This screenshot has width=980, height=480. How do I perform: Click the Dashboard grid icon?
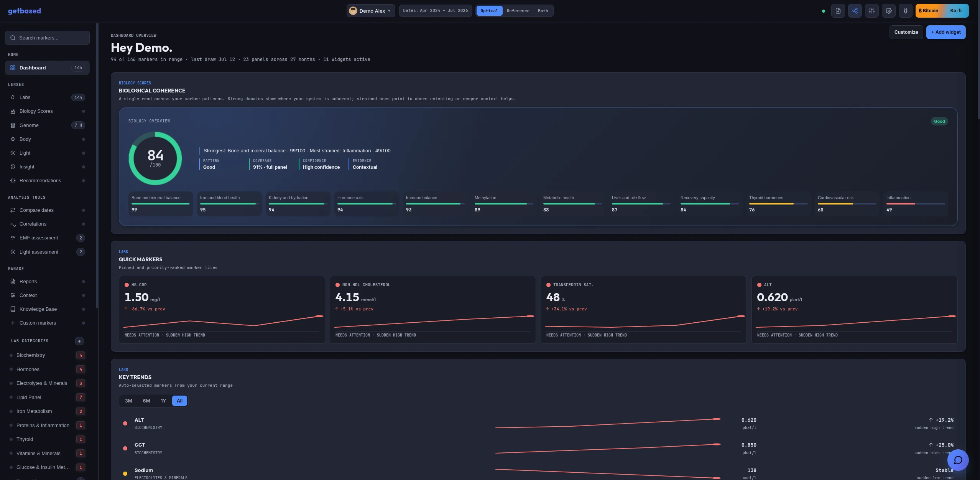click(13, 68)
